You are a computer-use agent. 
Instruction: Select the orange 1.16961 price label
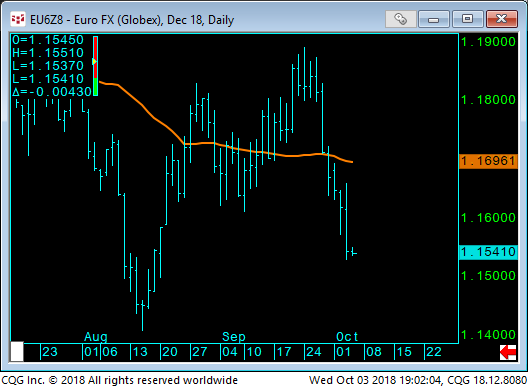(x=488, y=161)
